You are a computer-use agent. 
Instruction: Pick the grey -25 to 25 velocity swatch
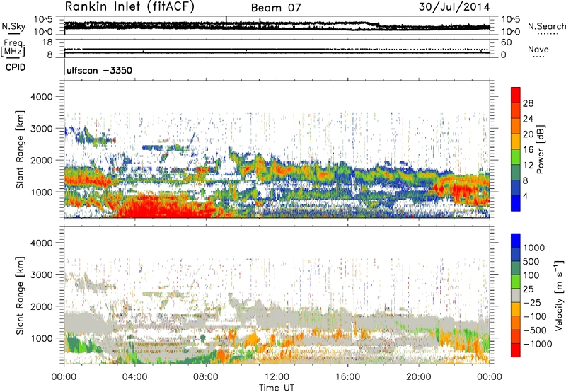(516, 295)
